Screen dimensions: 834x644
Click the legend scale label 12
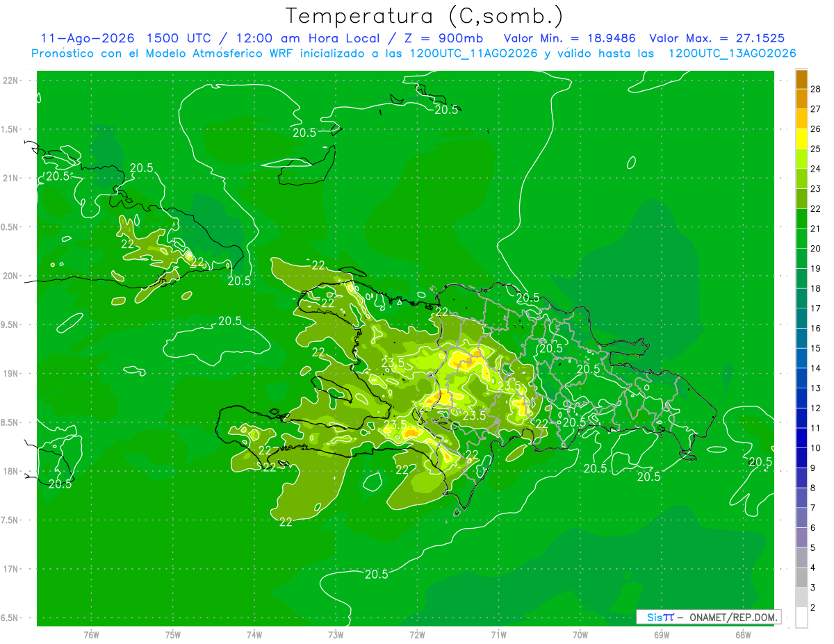[x=816, y=408]
